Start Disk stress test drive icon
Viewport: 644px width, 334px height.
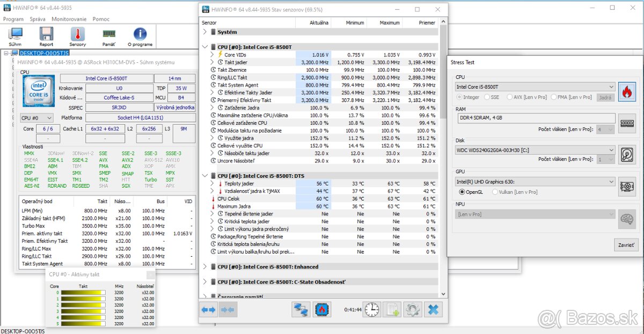[627, 155]
